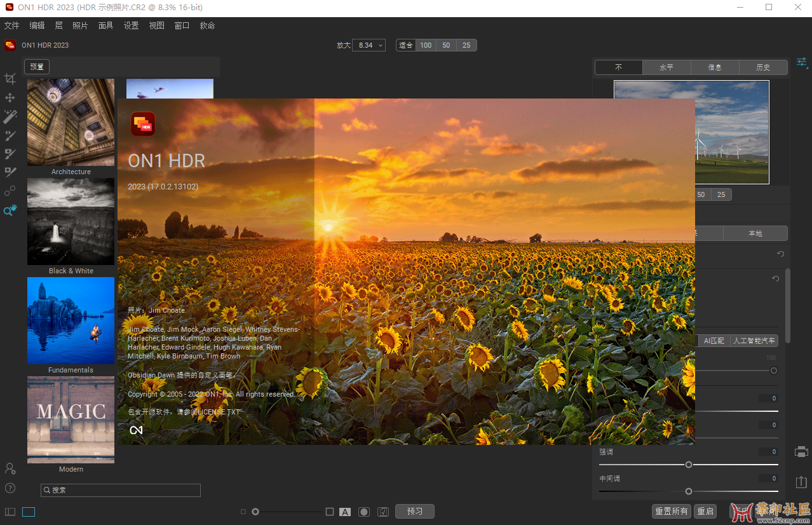Switch to the 信息 tab
This screenshot has width=812, height=525.
click(715, 67)
